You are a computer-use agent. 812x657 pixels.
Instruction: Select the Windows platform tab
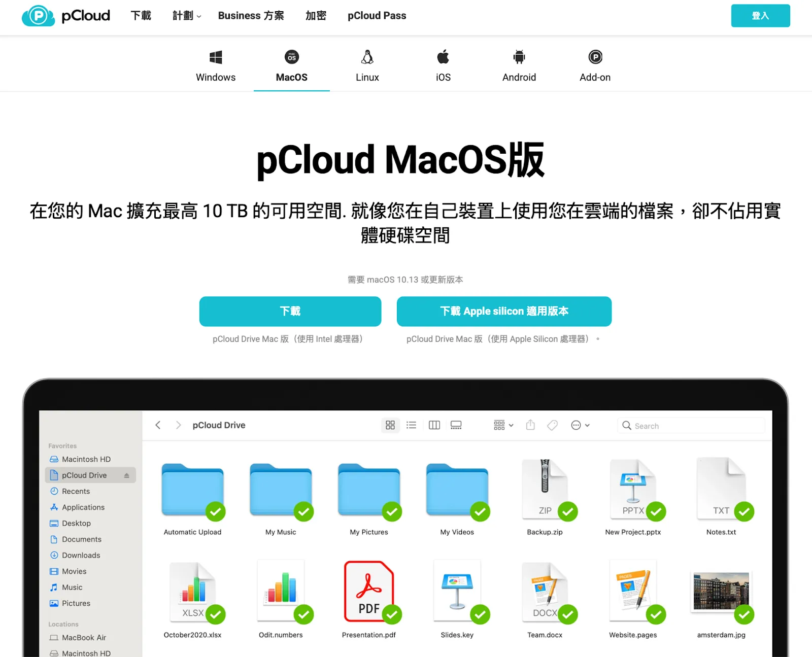pyautogui.click(x=216, y=66)
